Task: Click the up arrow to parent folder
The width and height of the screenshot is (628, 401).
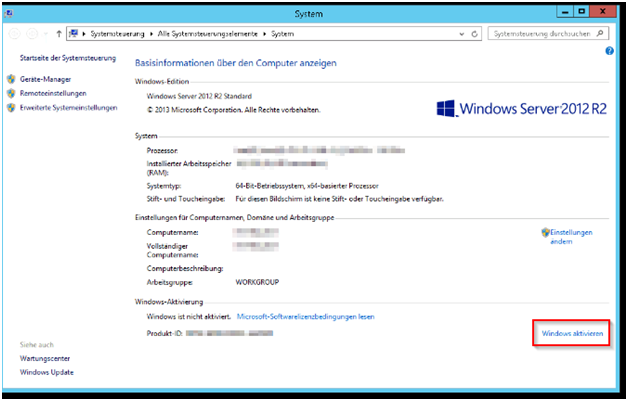Action: point(58,34)
